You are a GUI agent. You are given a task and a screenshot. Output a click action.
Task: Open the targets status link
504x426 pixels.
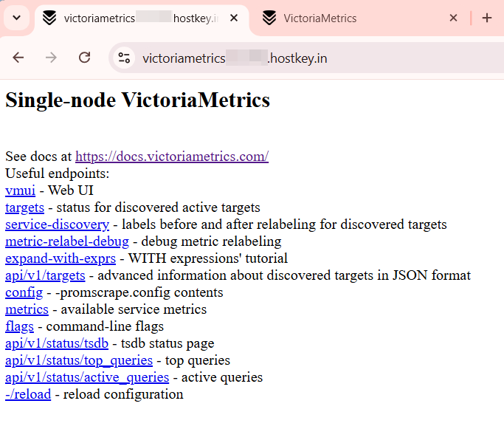click(24, 207)
